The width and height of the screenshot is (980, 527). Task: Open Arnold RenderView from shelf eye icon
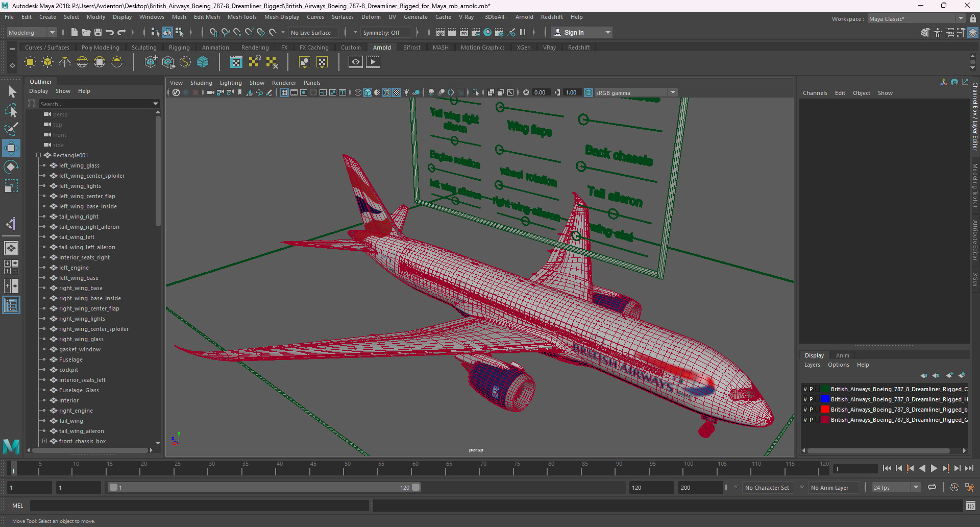pos(356,62)
